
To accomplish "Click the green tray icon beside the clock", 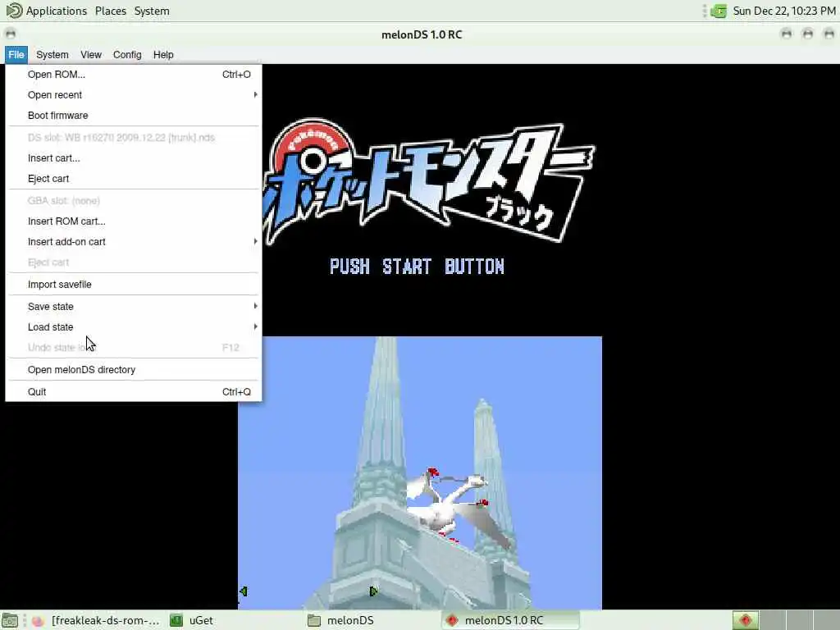I will coord(719,11).
